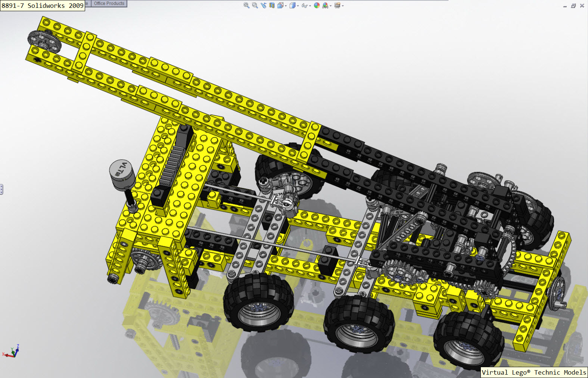
Task: Click the Hide/Show Items glasses icon
Action: (304, 6)
